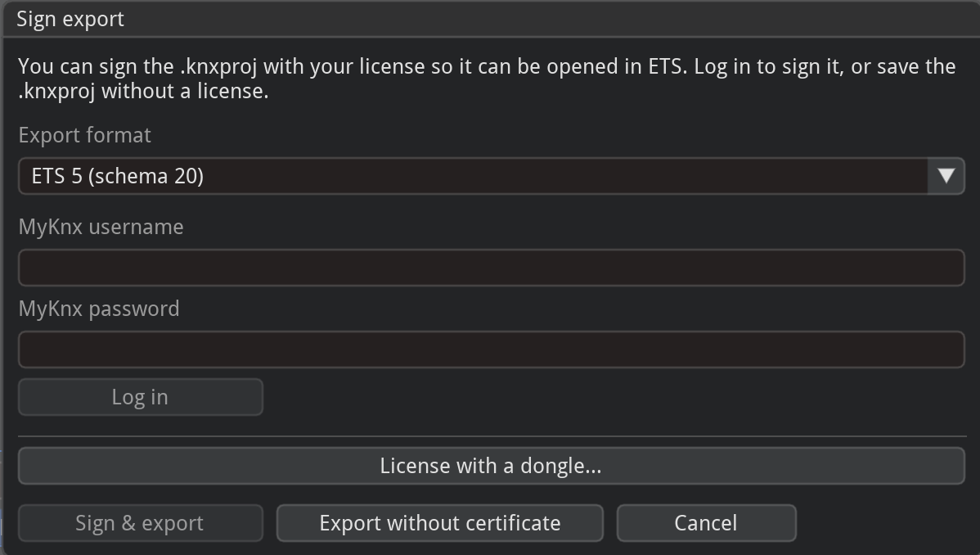Click the Sign export dialog title

coord(70,20)
